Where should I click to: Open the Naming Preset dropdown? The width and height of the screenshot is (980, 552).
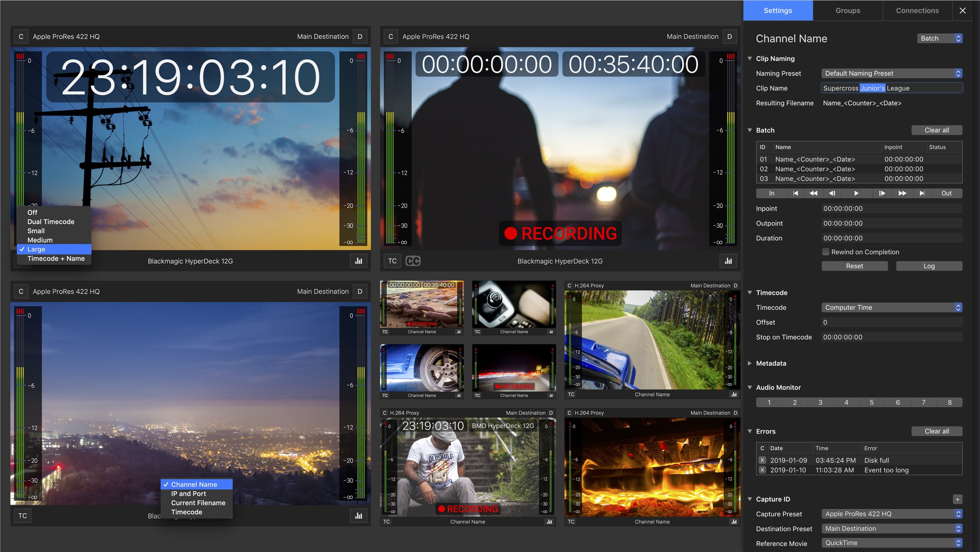891,73
